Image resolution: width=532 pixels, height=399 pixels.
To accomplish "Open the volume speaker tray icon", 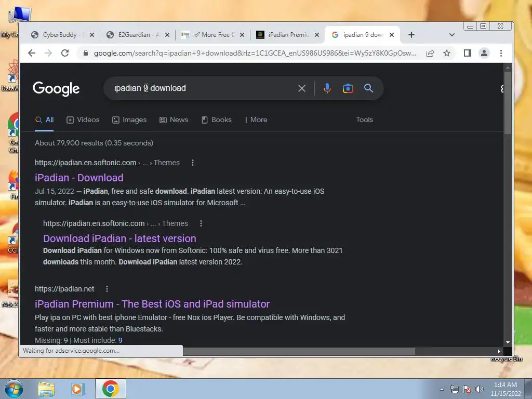I will point(480,390).
